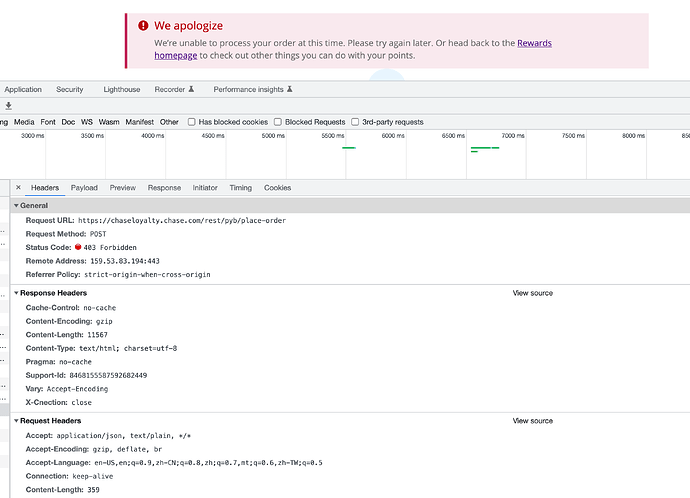Enable the Has blocked cookies checkbox
Viewport: 690px width, 498px height.
point(192,122)
